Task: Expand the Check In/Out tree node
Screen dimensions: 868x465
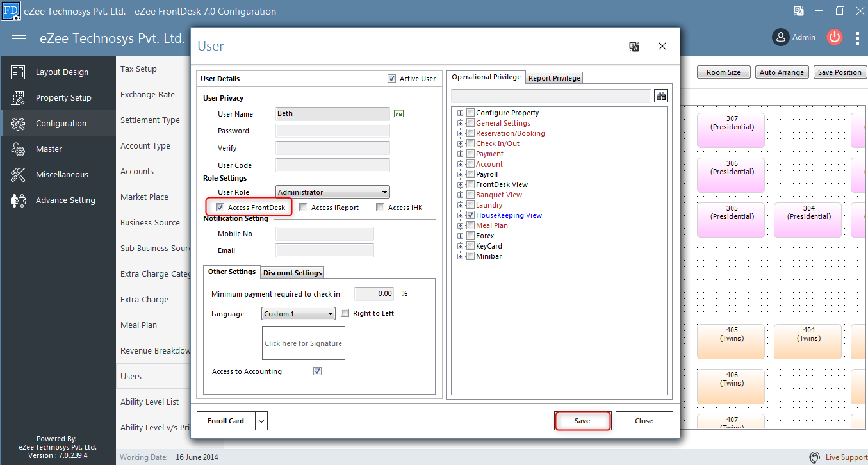Action: (x=460, y=143)
